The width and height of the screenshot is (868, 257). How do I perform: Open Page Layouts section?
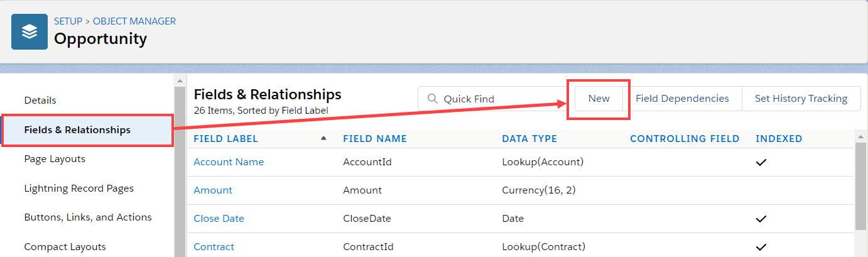point(55,159)
